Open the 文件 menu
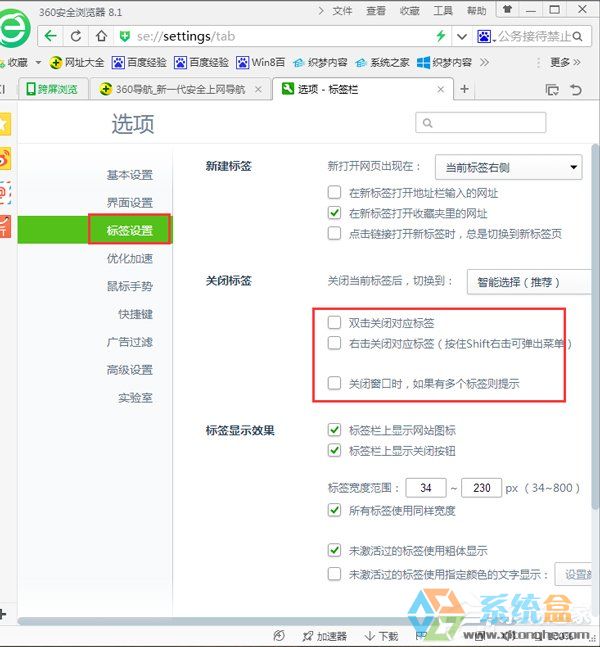This screenshot has width=600, height=647. [342, 11]
